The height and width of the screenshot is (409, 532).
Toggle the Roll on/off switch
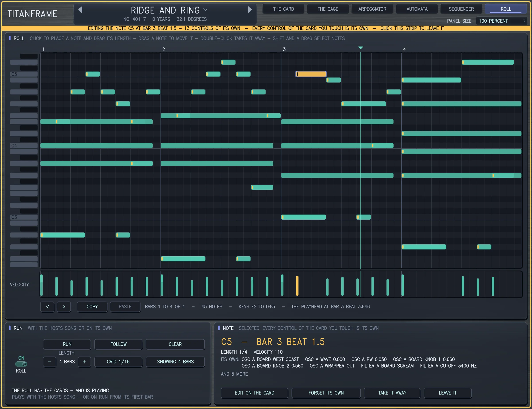(21, 364)
